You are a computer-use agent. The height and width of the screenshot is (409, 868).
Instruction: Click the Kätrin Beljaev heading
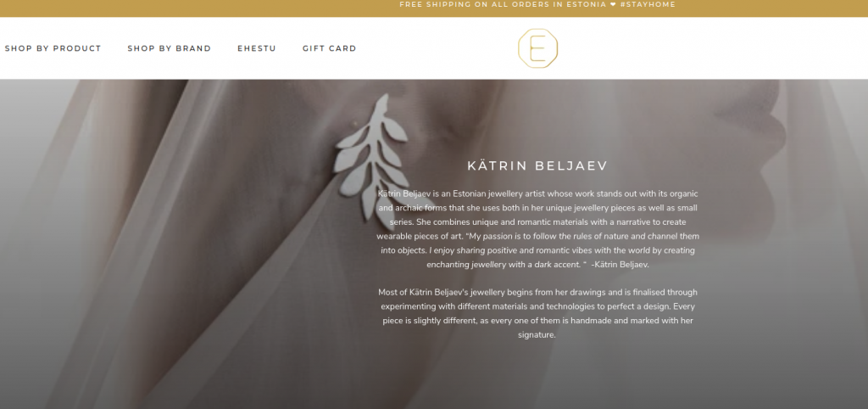point(537,165)
